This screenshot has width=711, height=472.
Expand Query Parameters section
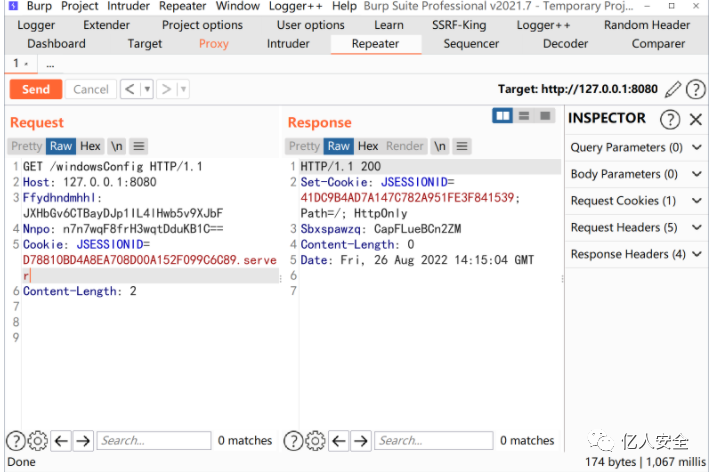point(636,147)
